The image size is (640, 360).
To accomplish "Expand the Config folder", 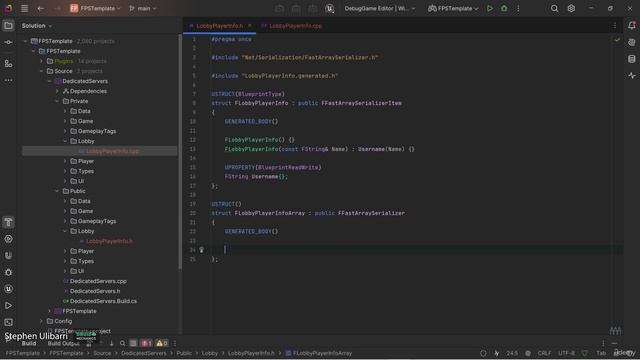I will point(41,321).
